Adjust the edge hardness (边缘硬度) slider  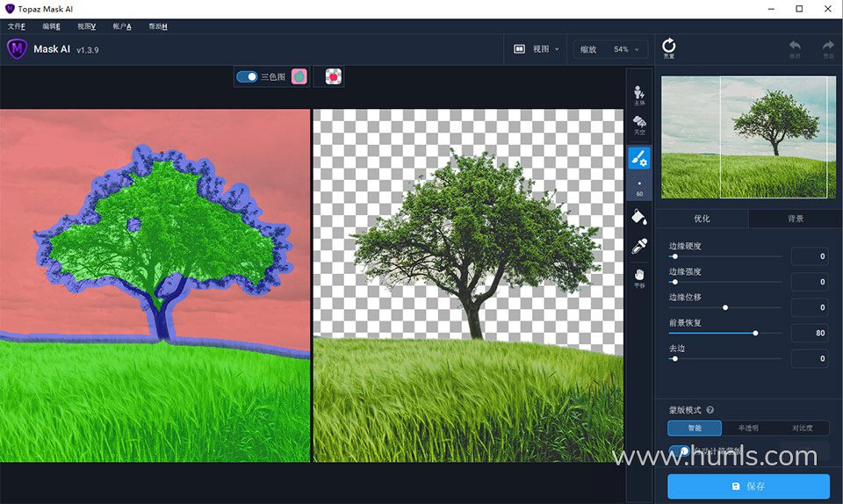tap(725, 257)
